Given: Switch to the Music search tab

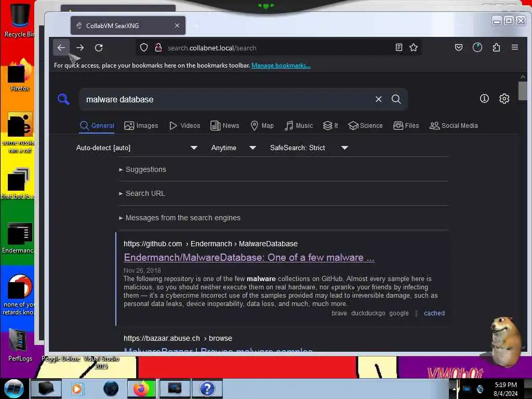Looking at the screenshot, I should [x=299, y=126].
